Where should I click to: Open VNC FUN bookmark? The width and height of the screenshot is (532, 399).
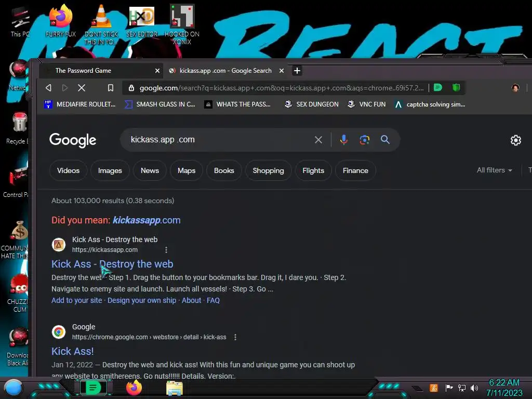(366, 104)
